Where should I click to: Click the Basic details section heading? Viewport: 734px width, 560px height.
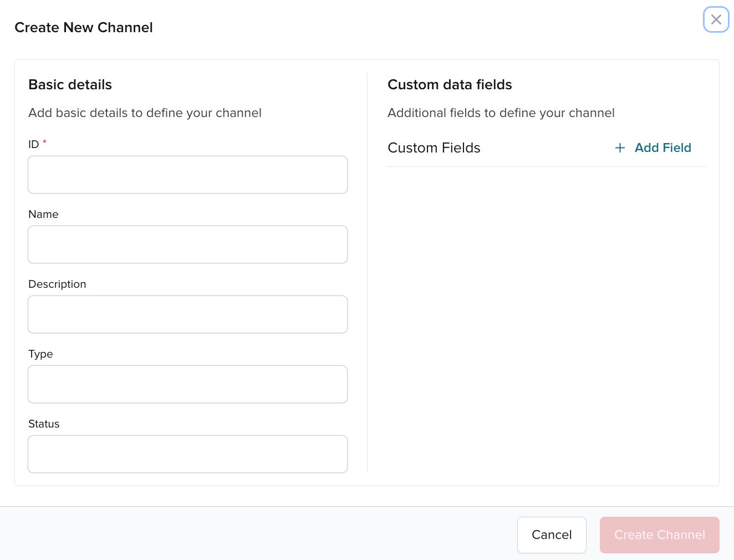(x=70, y=84)
